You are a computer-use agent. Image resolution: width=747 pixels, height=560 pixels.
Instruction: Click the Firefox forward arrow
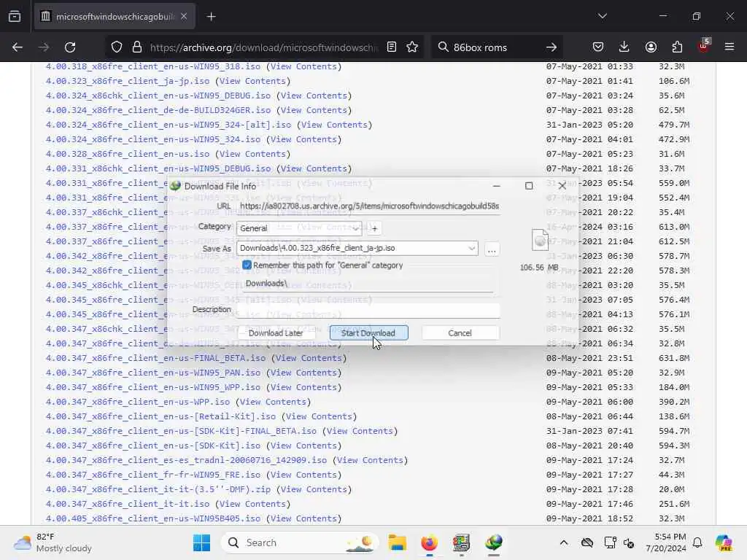tap(43, 47)
